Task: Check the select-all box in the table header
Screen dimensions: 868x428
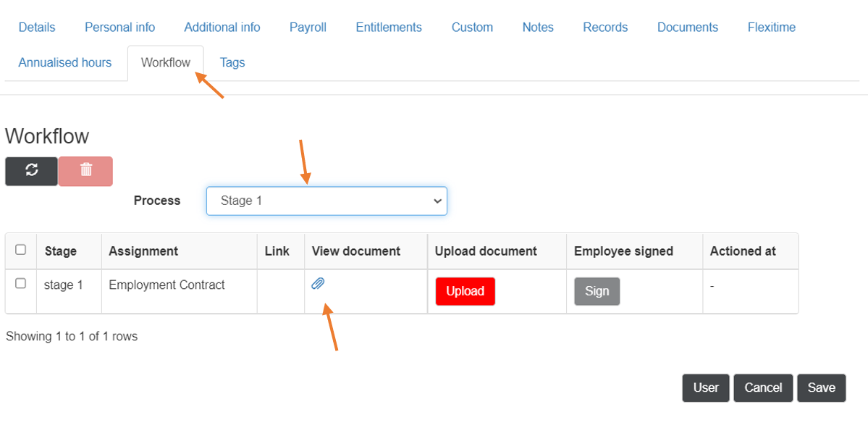Action: click(x=21, y=250)
